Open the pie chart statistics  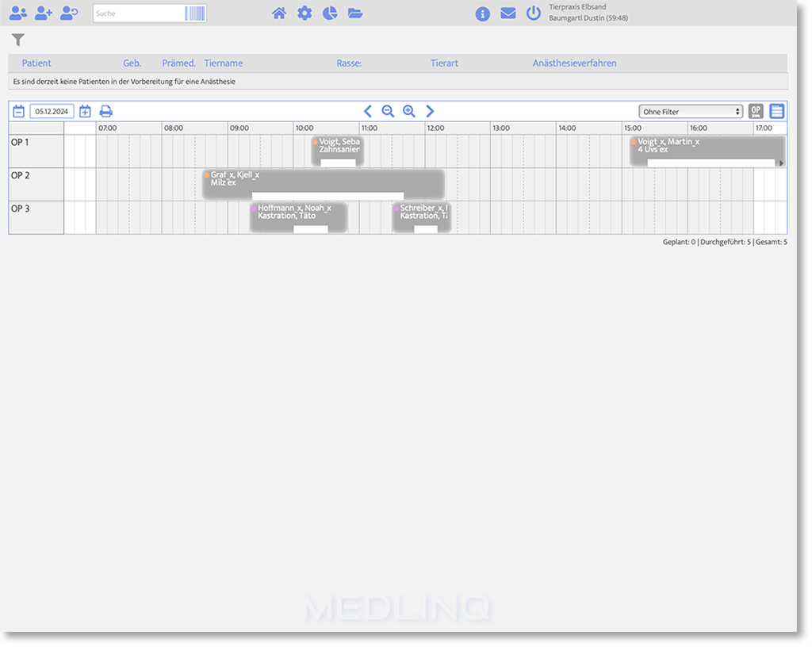tap(330, 13)
